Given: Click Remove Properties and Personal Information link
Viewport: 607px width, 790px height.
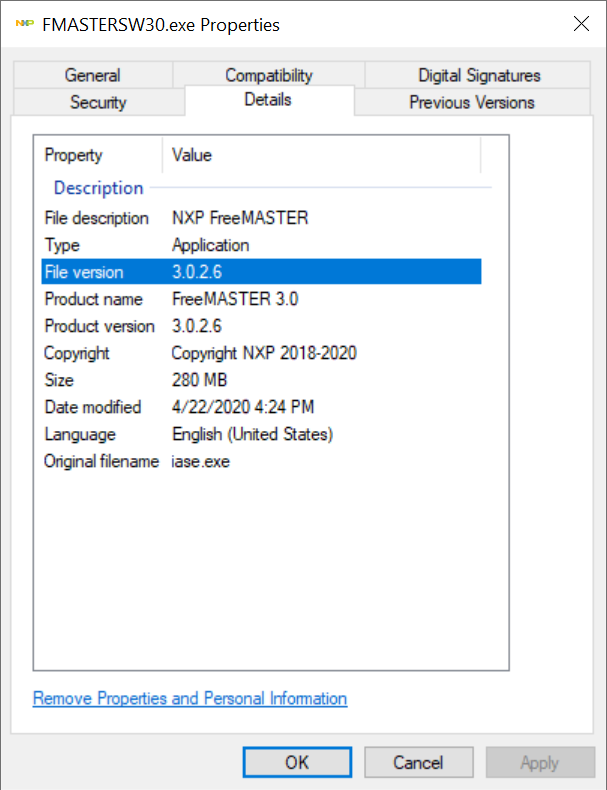Looking at the screenshot, I should tap(190, 698).
